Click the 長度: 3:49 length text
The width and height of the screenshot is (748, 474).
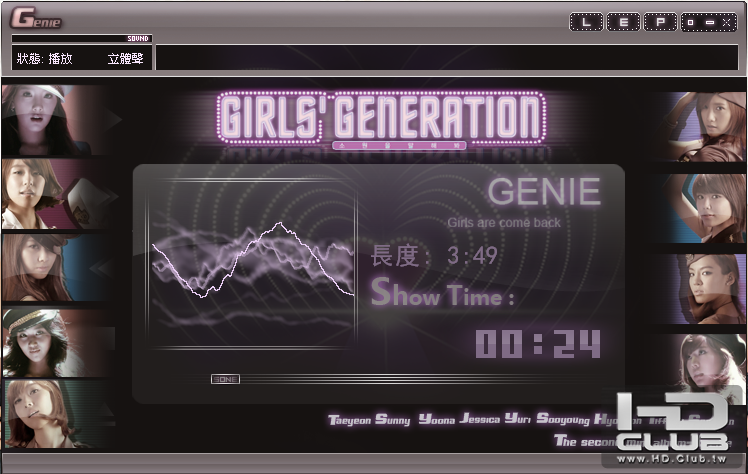(434, 255)
